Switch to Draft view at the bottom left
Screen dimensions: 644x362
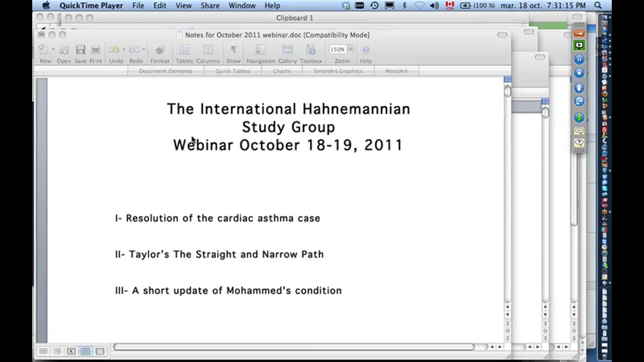(x=43, y=351)
